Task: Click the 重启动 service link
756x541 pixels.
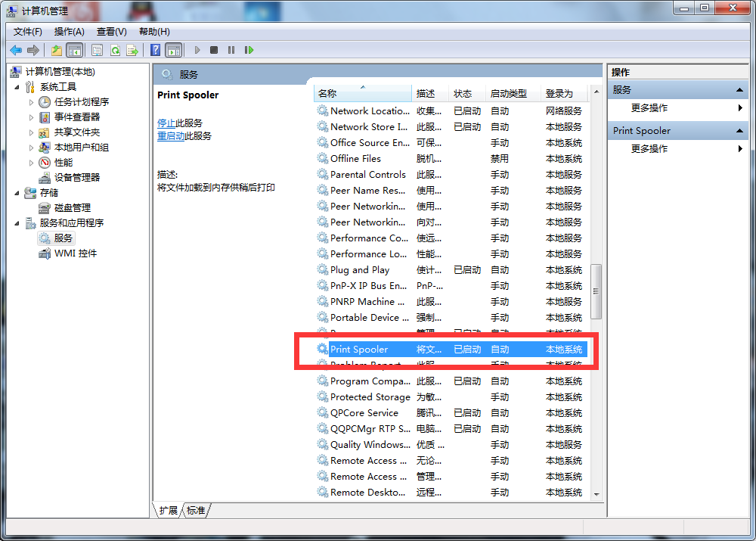Action: (171, 136)
